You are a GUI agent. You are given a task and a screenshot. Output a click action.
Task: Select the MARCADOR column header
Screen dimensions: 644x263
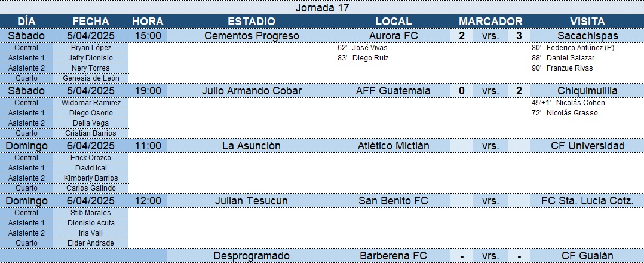(490, 22)
